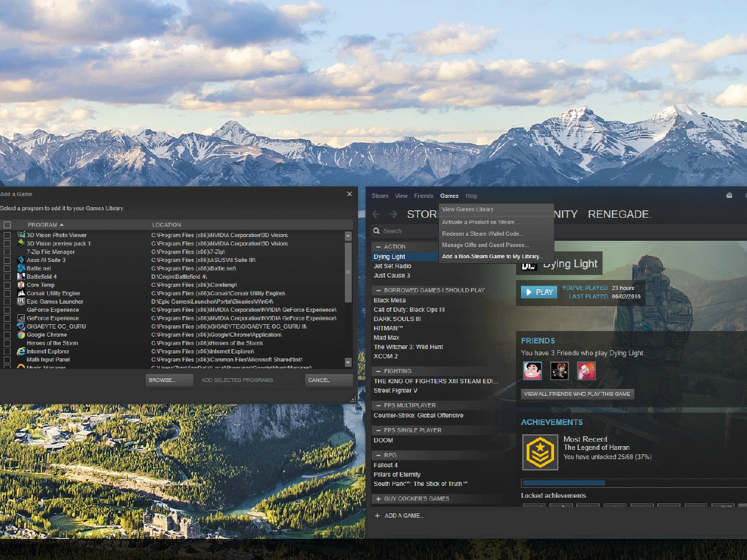Open the Steam notifications envelope icon
Viewport: 747px width, 560px height.
tap(730, 195)
